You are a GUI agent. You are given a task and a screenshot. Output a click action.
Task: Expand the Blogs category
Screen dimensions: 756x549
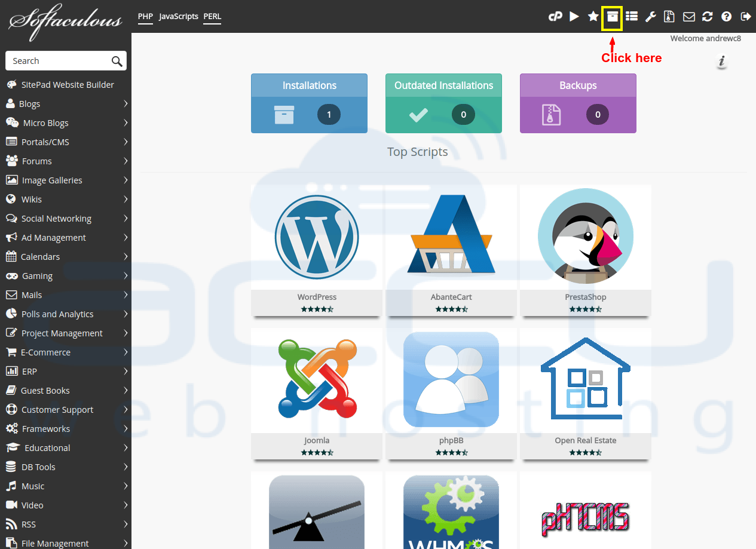(x=66, y=104)
